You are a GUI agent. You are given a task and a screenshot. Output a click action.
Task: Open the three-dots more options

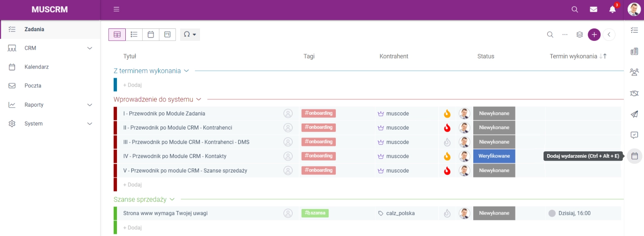click(x=565, y=35)
